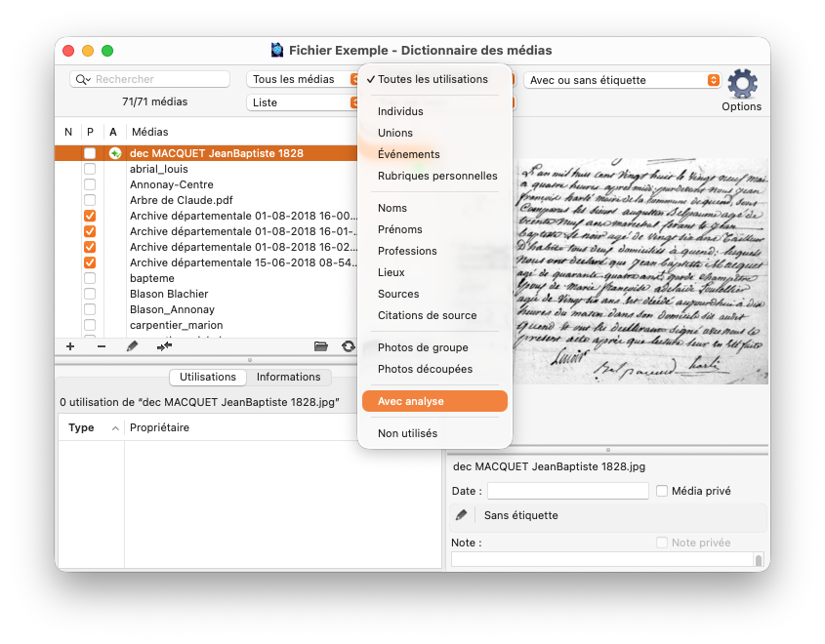The height and width of the screenshot is (644, 825).
Task: Open the Options gear icon
Action: click(742, 84)
